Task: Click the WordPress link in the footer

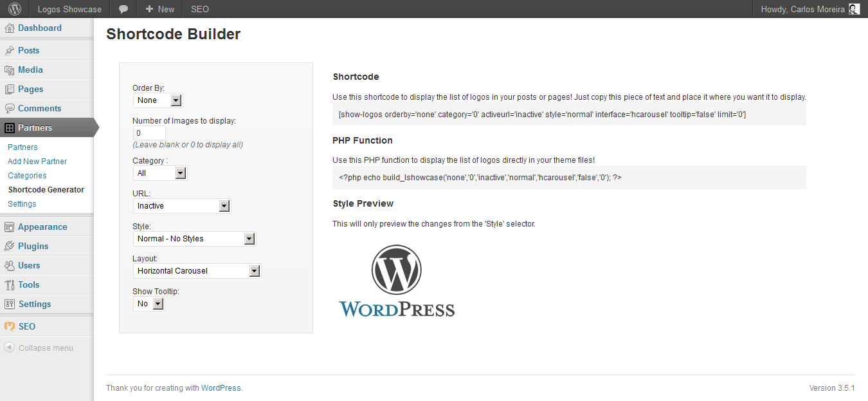Action: pos(221,388)
